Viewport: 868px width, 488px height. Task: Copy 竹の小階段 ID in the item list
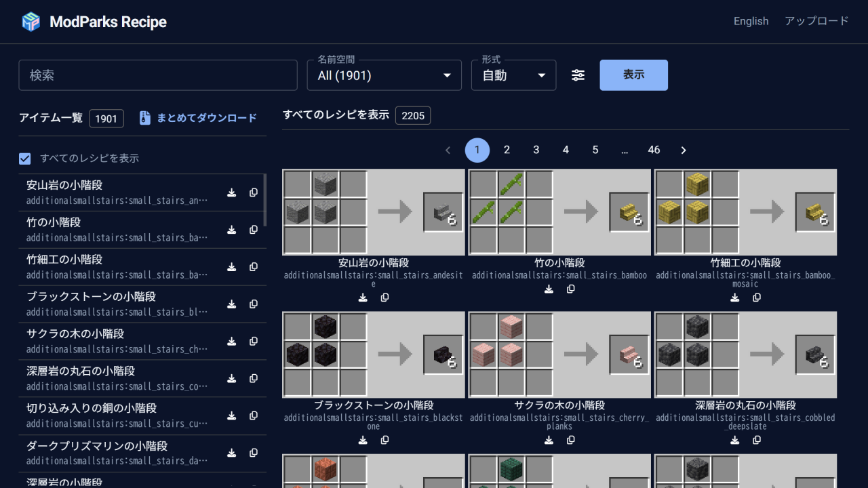coord(254,230)
